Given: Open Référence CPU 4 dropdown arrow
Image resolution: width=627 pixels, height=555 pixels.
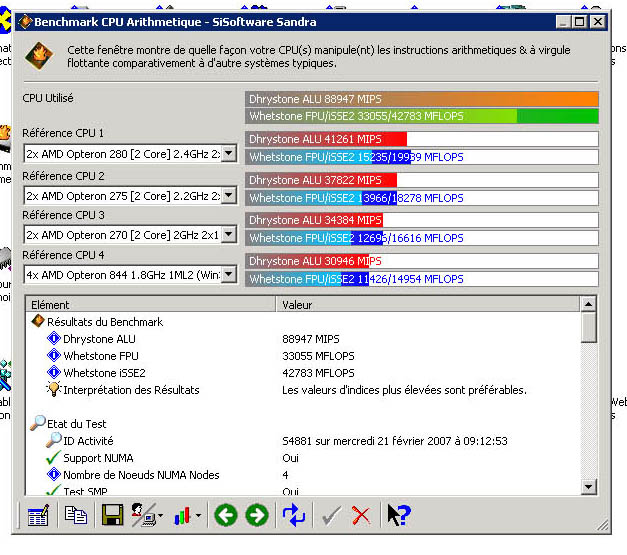Looking at the screenshot, I should (229, 274).
